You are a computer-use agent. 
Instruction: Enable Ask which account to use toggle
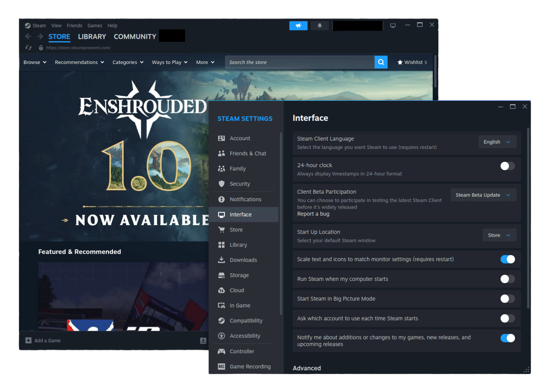point(508,319)
